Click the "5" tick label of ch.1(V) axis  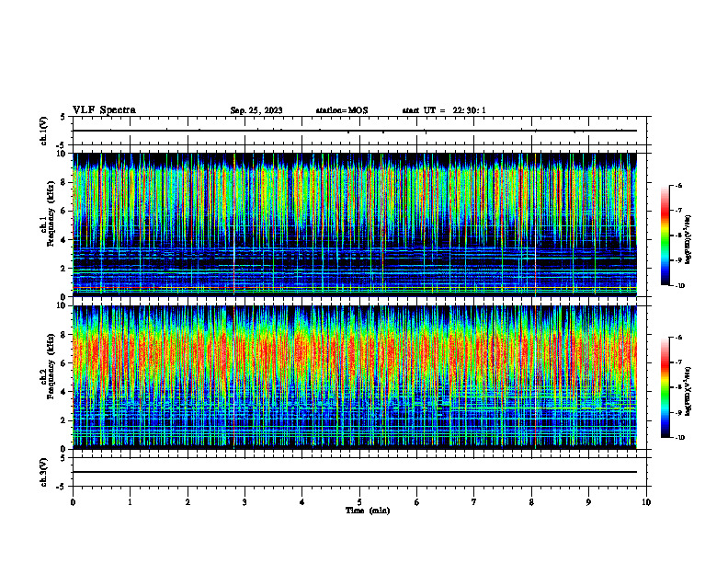click(x=63, y=117)
